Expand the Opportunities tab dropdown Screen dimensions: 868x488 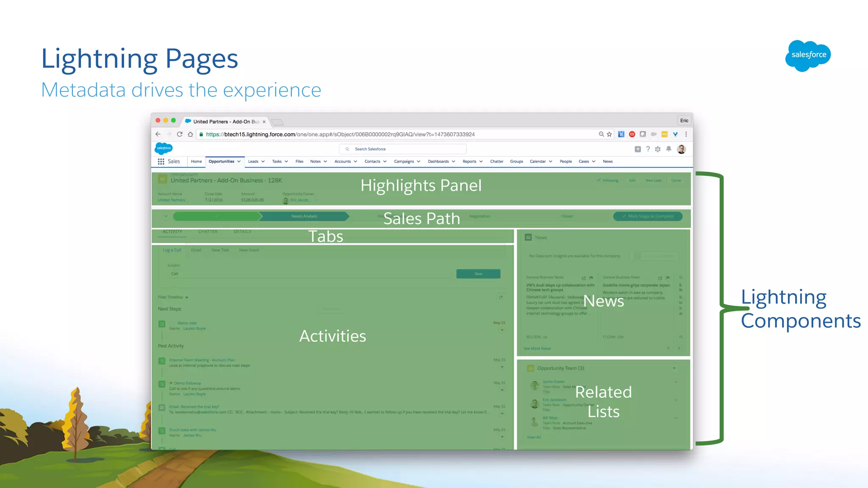[239, 161]
